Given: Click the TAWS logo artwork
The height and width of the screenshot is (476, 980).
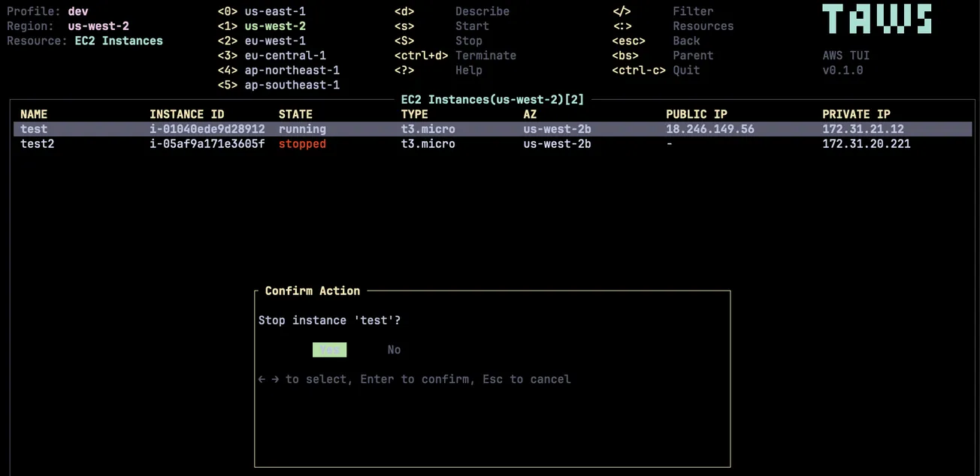Looking at the screenshot, I should [877, 21].
